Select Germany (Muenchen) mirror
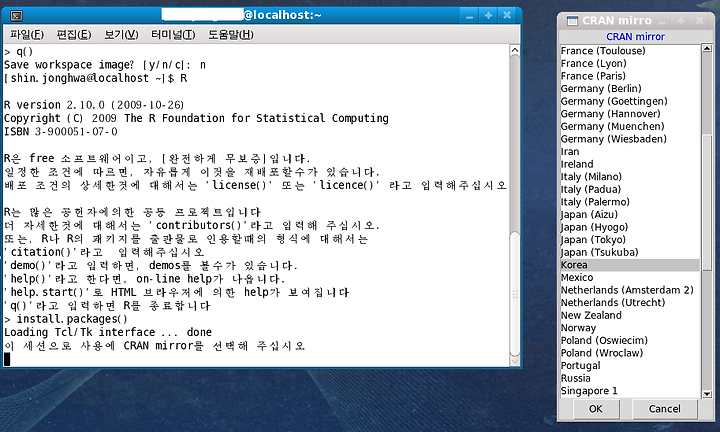 pos(630,126)
